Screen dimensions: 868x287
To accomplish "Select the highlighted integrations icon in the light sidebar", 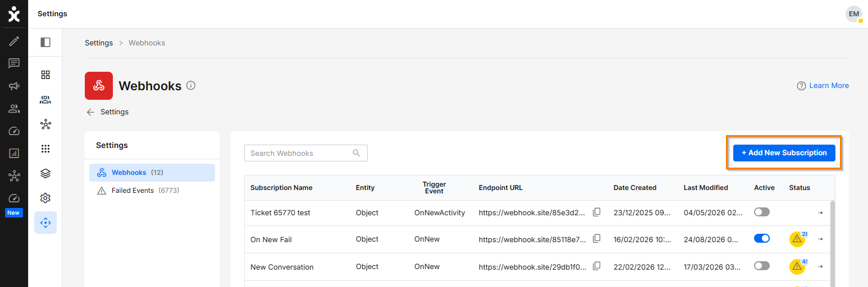I will [x=45, y=223].
